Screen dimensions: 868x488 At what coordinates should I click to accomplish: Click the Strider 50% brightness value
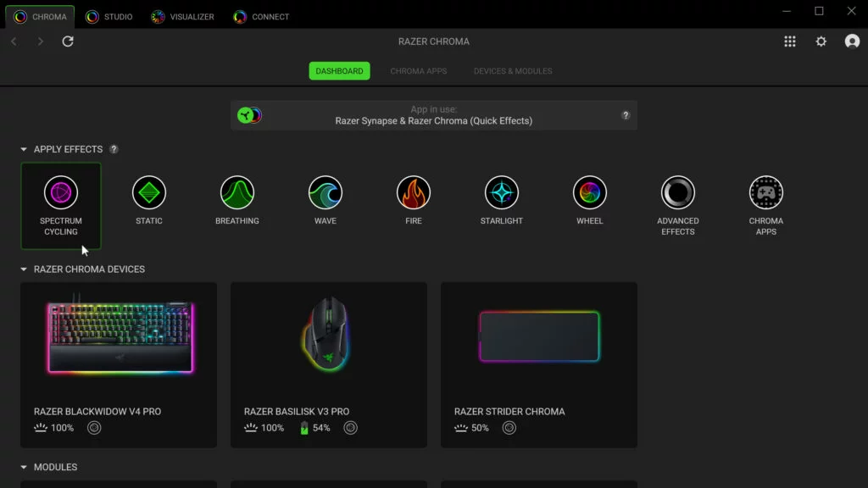(480, 428)
